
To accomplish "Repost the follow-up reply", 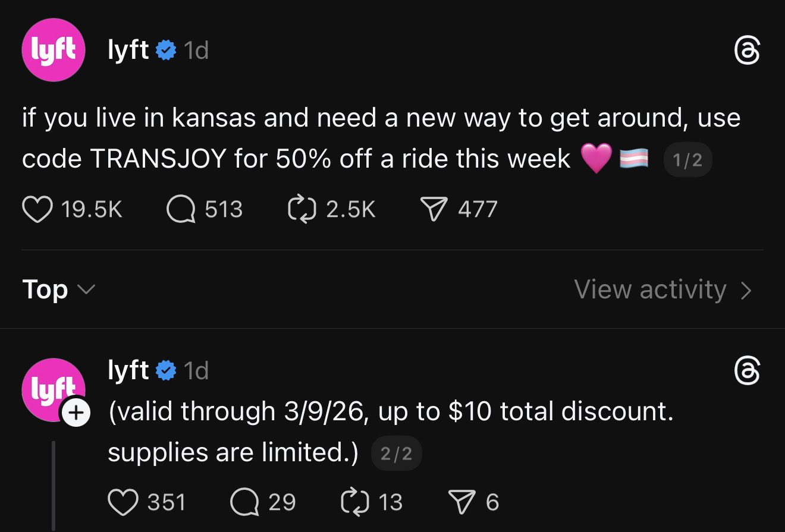I will point(354,501).
